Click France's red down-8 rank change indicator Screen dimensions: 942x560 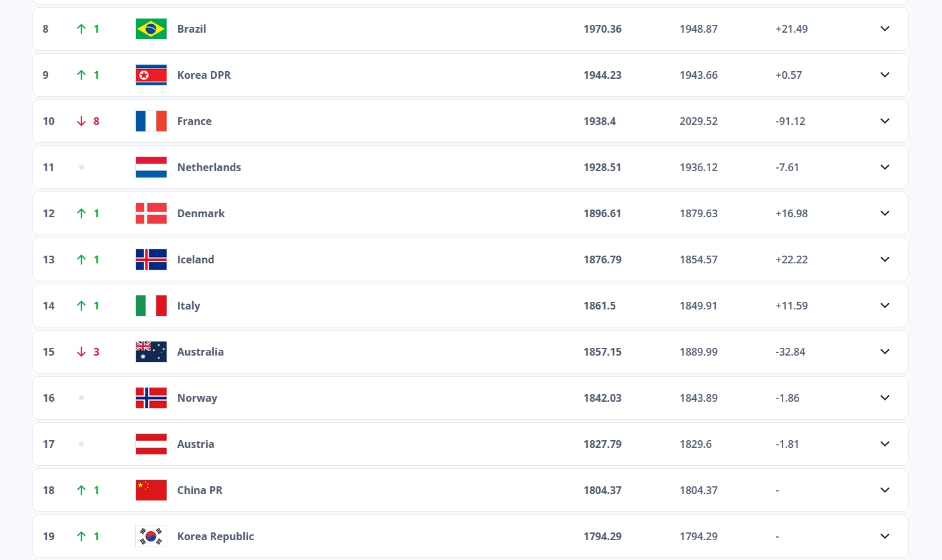tap(88, 121)
